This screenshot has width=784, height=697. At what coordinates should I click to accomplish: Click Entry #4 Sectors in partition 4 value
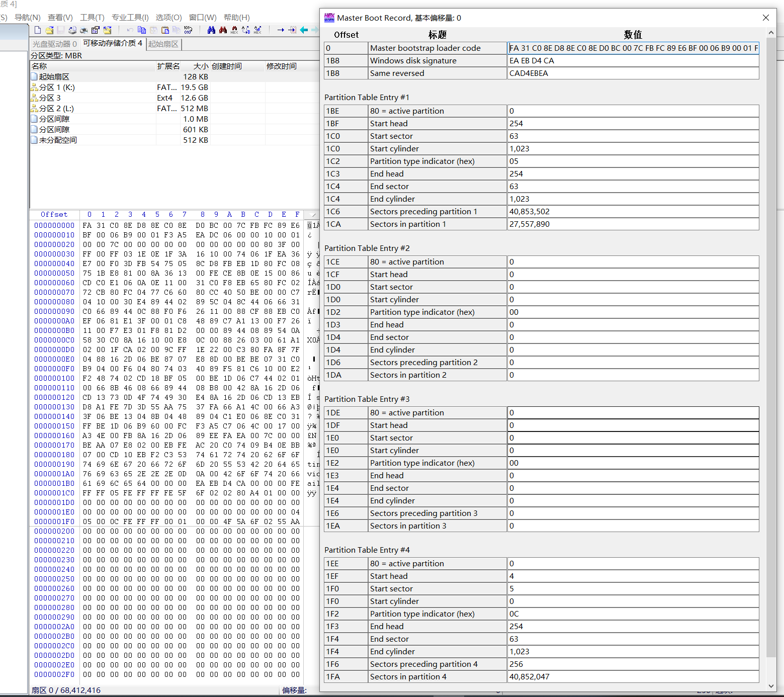[x=633, y=677]
